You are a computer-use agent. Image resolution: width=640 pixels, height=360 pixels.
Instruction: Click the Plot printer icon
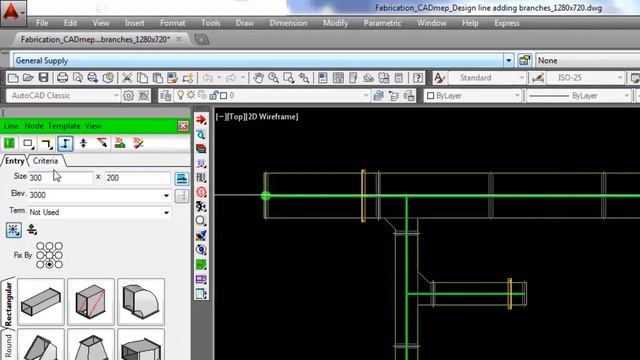62,78
